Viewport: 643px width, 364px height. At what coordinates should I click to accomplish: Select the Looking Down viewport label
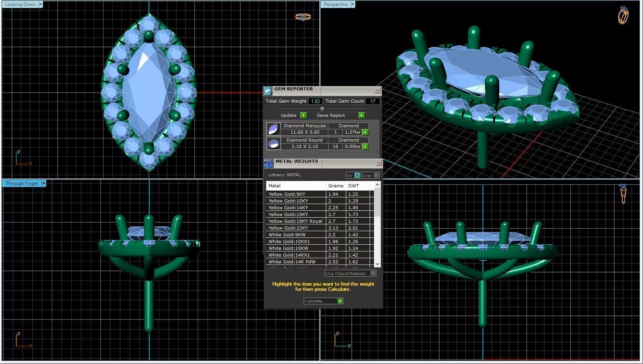coord(20,4)
